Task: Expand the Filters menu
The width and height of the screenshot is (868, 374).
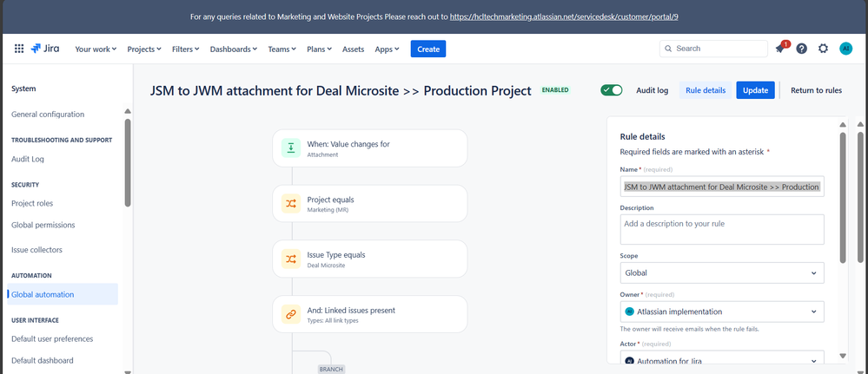Action: point(185,49)
